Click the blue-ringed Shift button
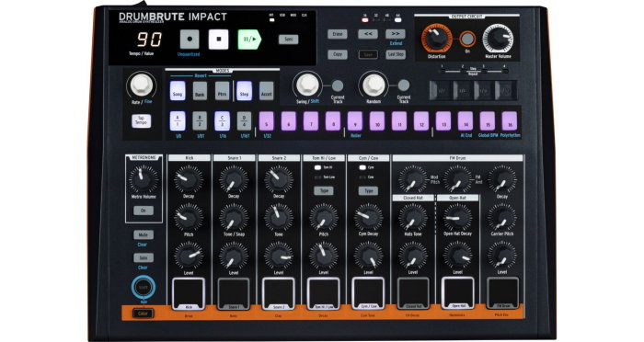Screen dimensions: 644x342 pyautogui.click(x=144, y=287)
